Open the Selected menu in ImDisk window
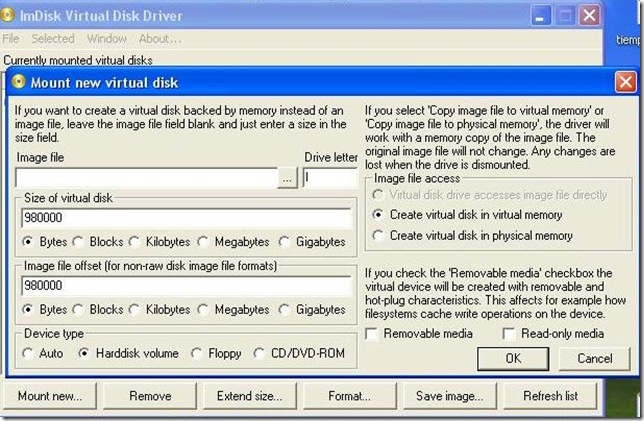Image resolution: width=644 pixels, height=421 pixels. coord(53,39)
